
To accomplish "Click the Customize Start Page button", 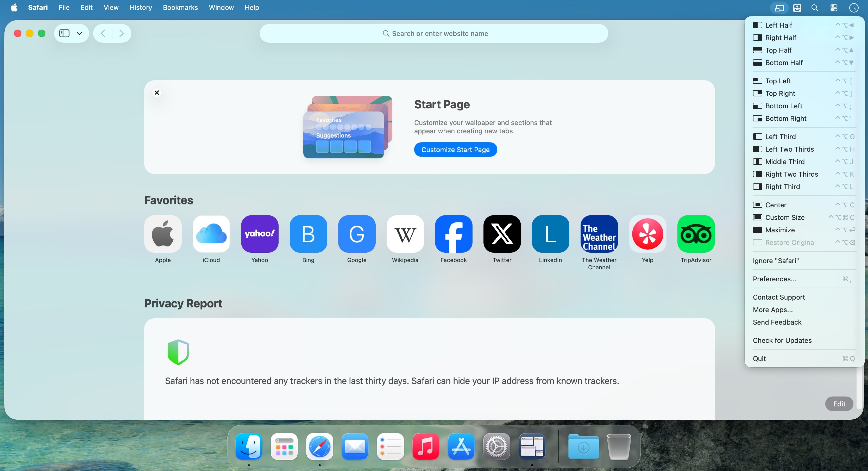I will [x=455, y=150].
